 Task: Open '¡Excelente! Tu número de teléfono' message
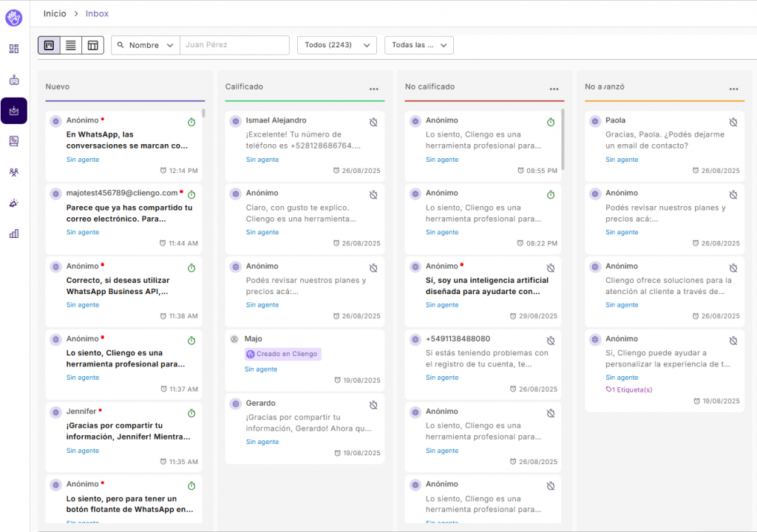(303, 140)
